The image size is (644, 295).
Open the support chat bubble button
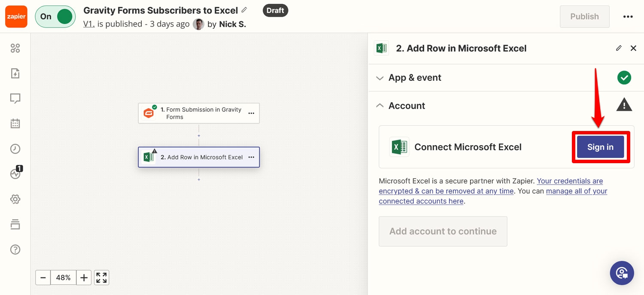coord(622,273)
